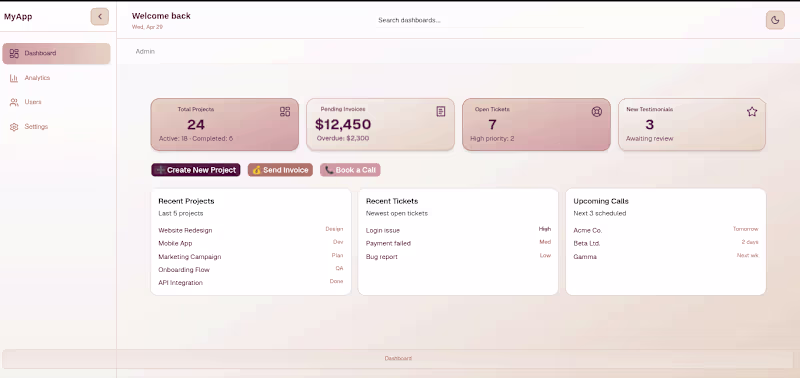Click the MyApp logo text
The width and height of the screenshot is (800, 378).
click(18, 17)
